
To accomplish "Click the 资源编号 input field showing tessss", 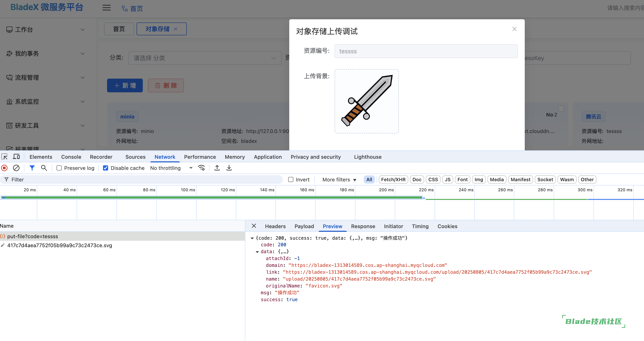I will [x=426, y=51].
